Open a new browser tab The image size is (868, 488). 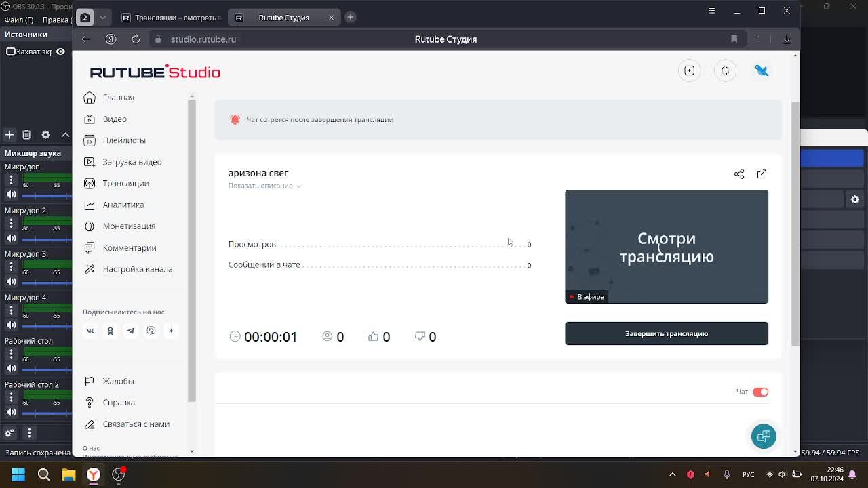(351, 17)
